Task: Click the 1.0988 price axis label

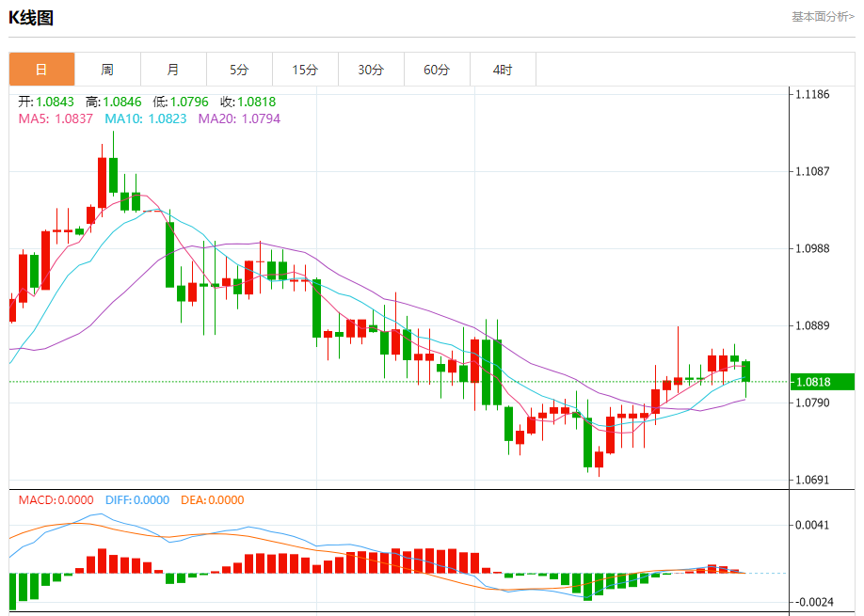Action: 812,249
